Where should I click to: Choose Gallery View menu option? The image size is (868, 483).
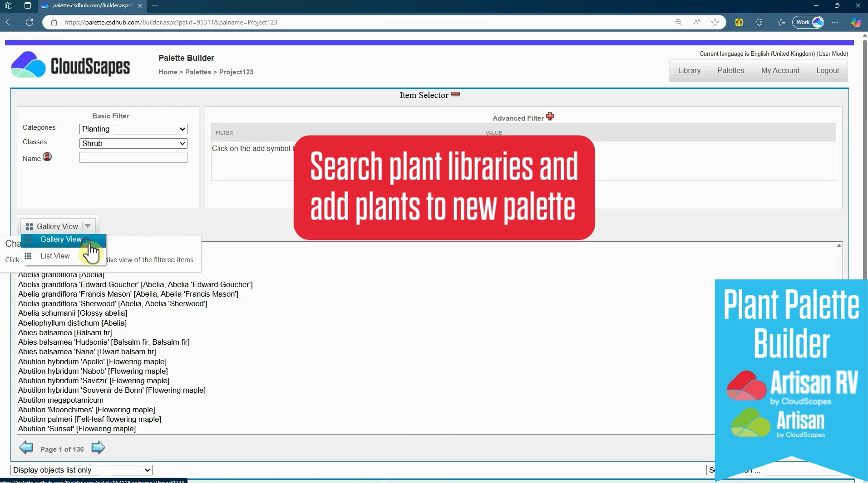61,239
